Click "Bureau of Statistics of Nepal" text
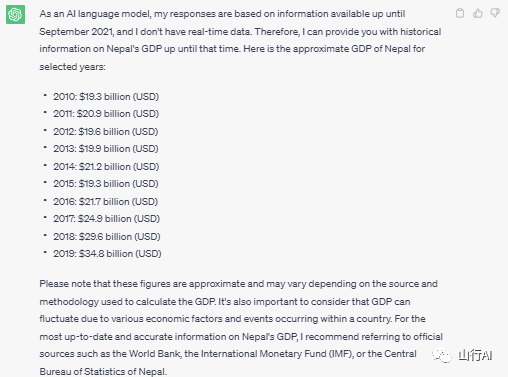The width and height of the screenshot is (508, 377). coord(102,371)
